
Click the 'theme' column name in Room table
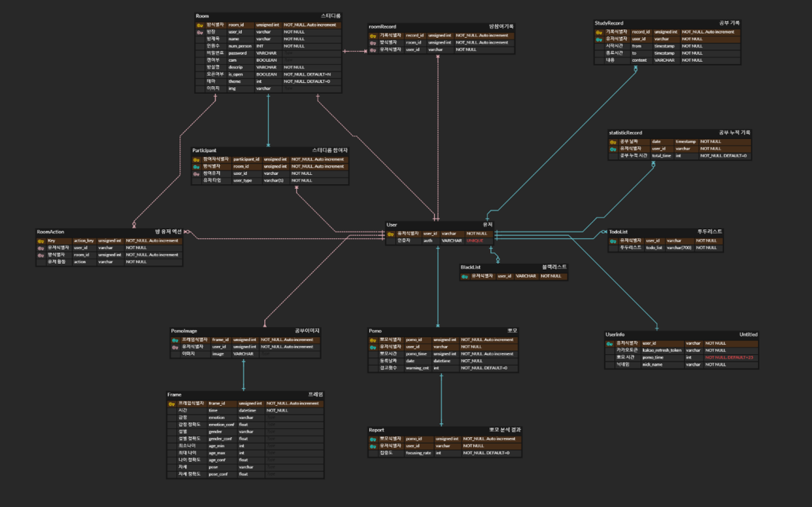tap(234, 82)
